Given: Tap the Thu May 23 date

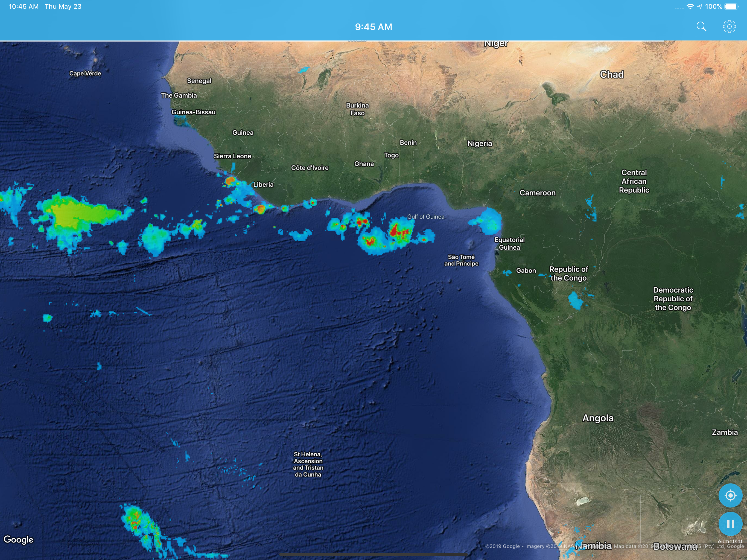Looking at the screenshot, I should pos(63,6).
